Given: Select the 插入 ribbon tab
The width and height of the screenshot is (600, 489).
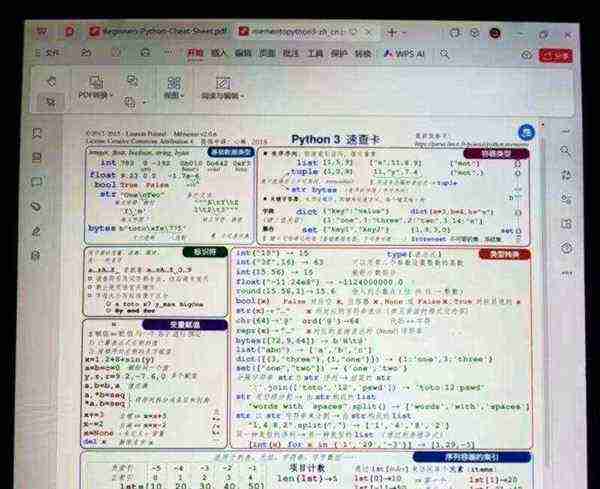Looking at the screenshot, I should (x=218, y=53).
